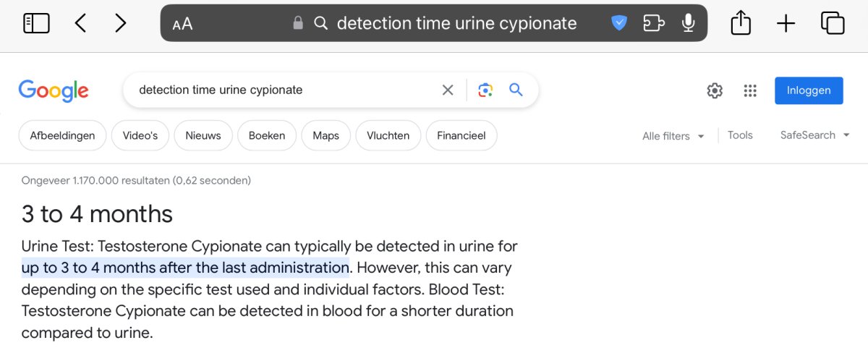Viewport: 868px width, 353px height.
Task: Clear the Google search box text
Action: pyautogui.click(x=448, y=90)
